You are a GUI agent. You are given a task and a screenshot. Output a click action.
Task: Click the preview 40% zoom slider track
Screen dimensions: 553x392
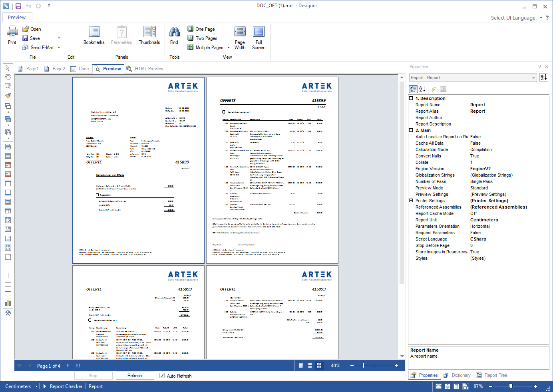pyautogui.click(x=374, y=366)
